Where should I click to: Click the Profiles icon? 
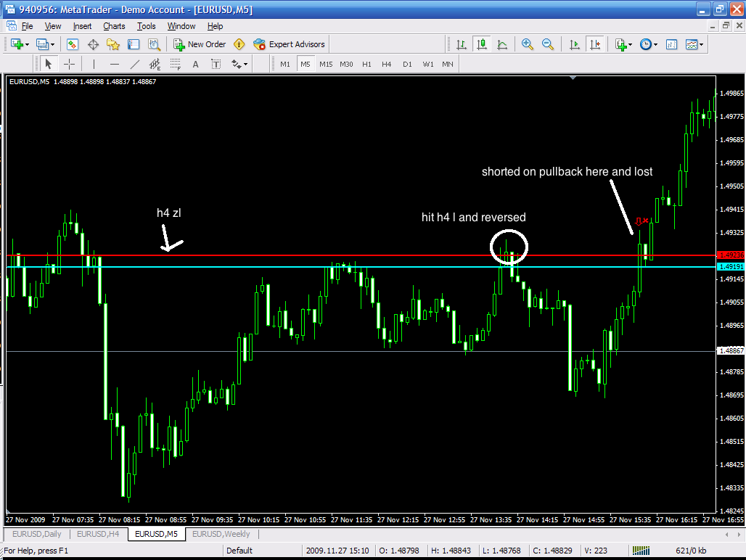point(42,44)
